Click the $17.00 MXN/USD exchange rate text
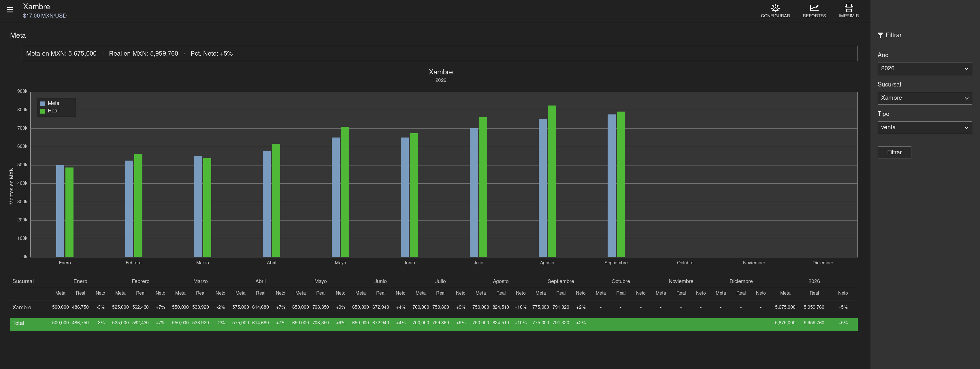 click(45, 16)
